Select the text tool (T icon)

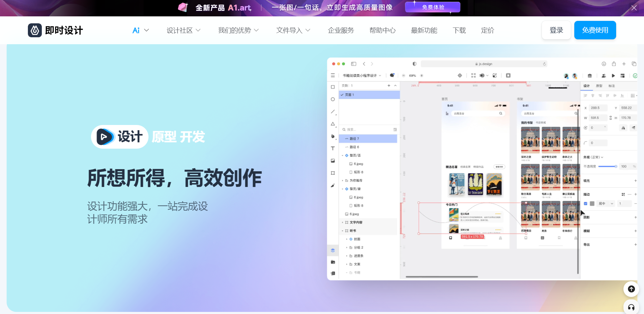click(333, 148)
